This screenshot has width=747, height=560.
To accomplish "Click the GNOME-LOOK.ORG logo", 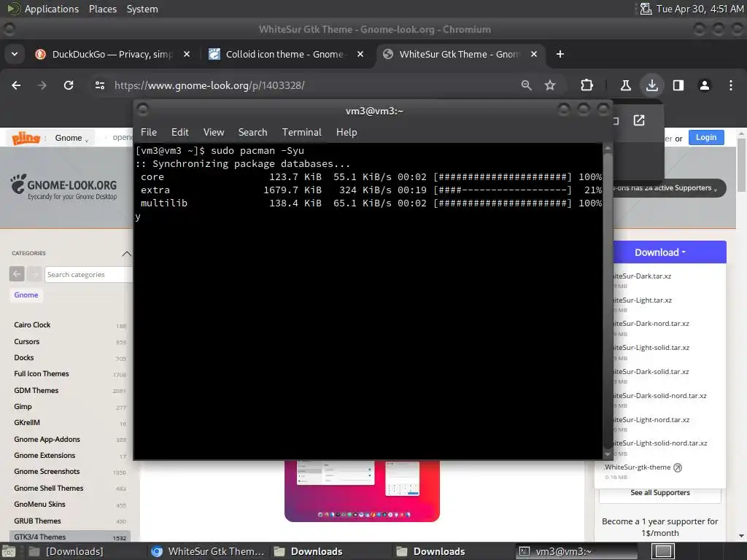I will click(x=64, y=186).
